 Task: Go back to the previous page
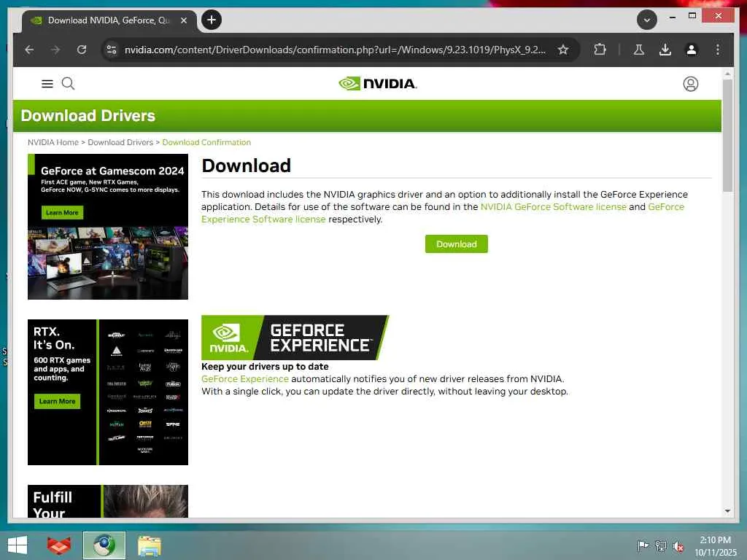pos(29,50)
